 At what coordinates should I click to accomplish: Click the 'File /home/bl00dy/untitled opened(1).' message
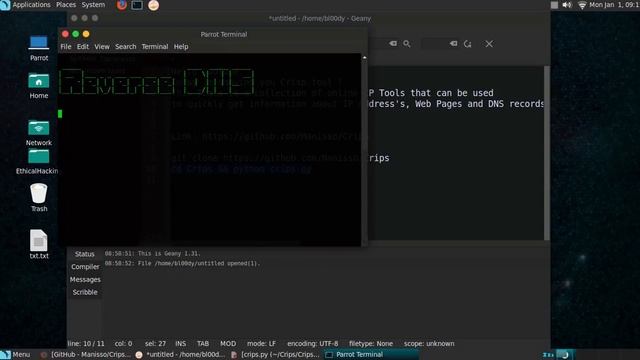(182, 264)
